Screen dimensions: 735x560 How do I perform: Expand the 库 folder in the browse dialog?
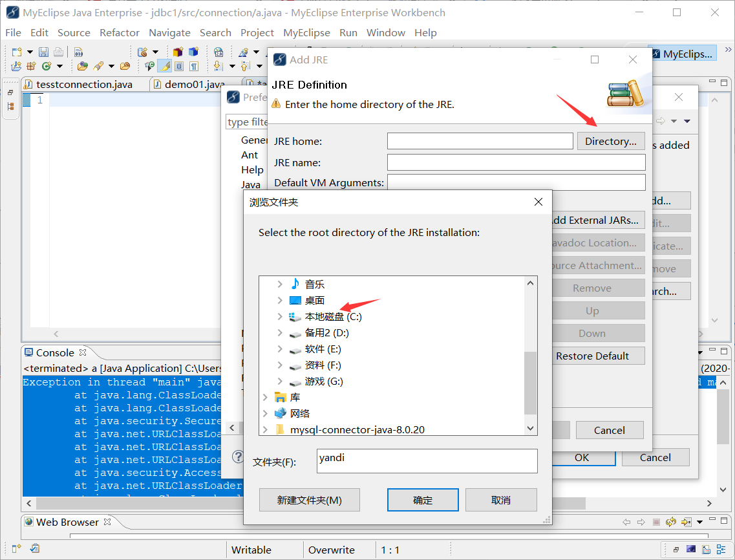pos(265,397)
